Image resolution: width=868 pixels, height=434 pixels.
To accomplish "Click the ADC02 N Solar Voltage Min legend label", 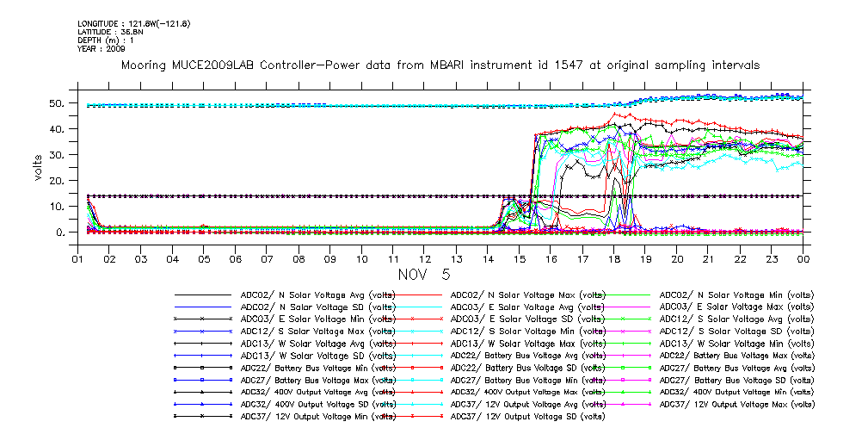I will pyautogui.click(x=736, y=294).
